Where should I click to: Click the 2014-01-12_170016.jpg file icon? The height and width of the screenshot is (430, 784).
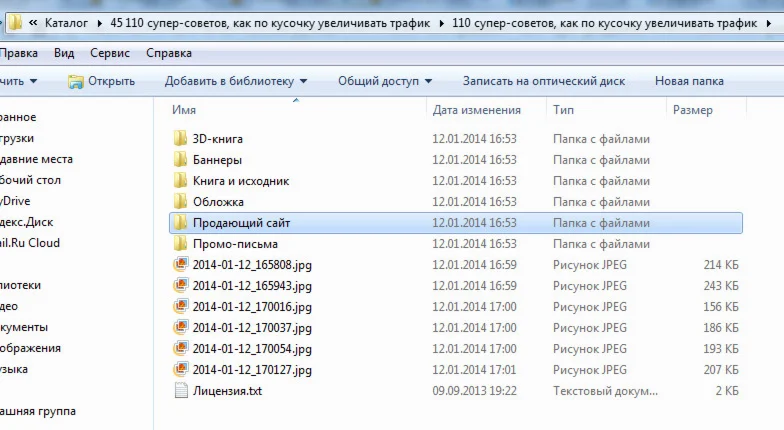[x=180, y=306]
